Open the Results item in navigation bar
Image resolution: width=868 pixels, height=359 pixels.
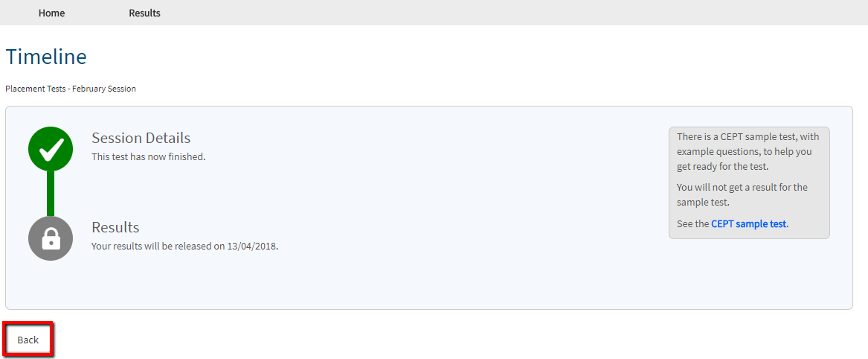coord(144,13)
